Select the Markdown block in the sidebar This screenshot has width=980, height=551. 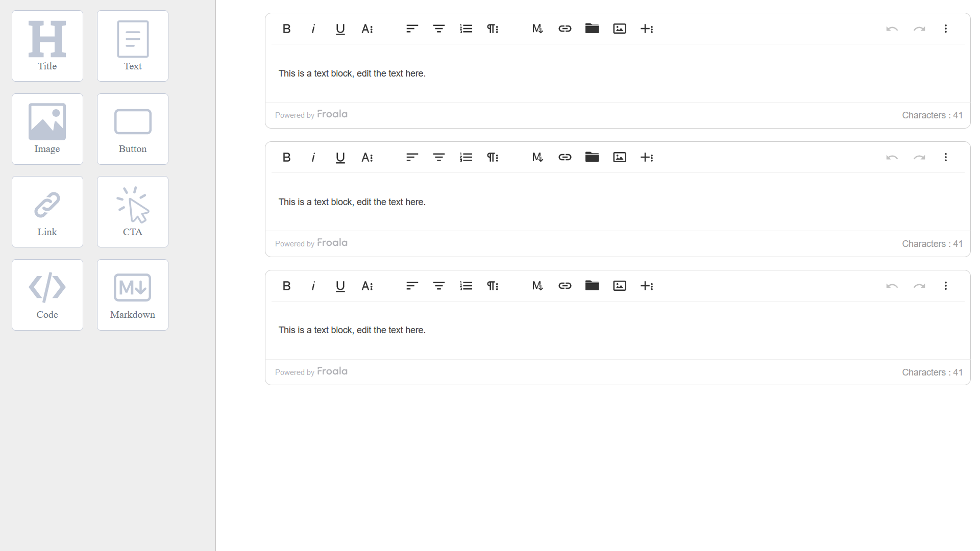132,295
